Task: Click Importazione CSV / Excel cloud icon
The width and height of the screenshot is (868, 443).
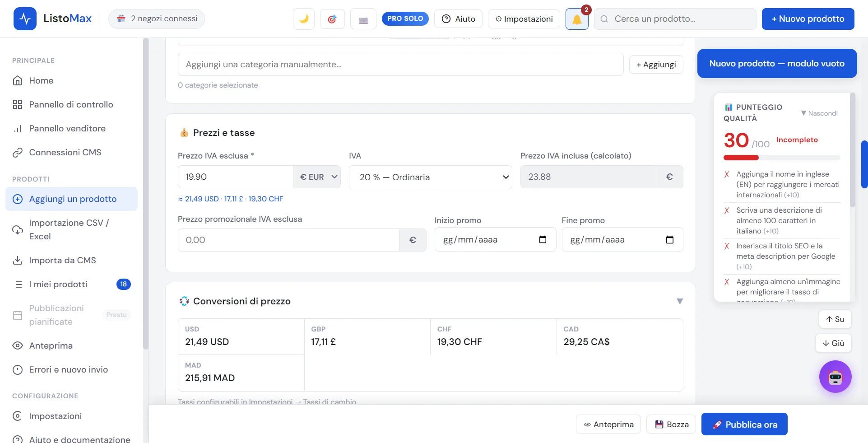Action: click(18, 229)
